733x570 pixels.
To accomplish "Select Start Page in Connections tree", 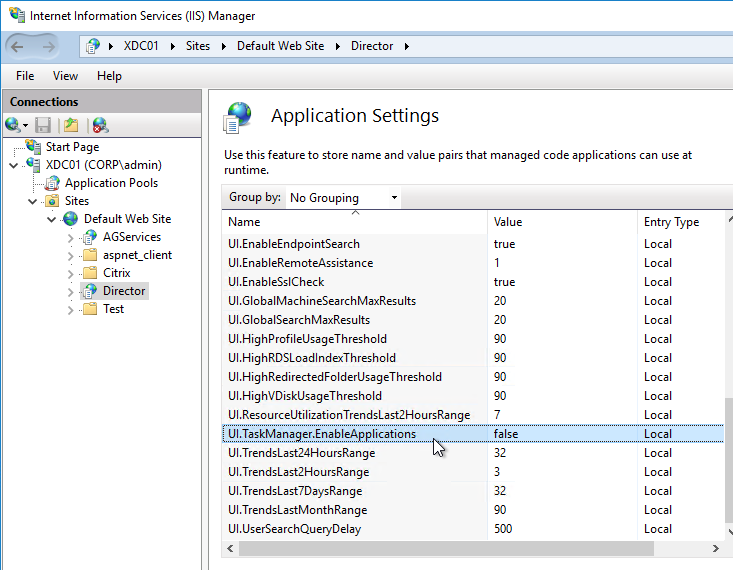I will click(x=72, y=147).
